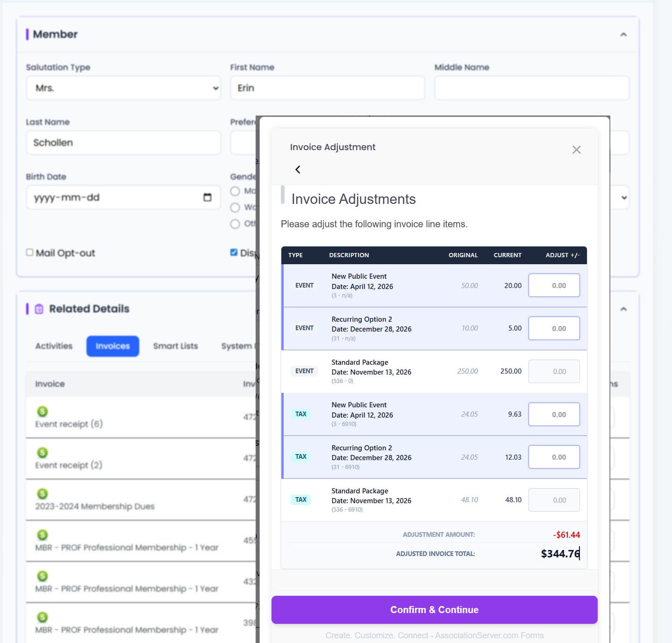Click the Related Details clipboard icon
This screenshot has width=672, height=643.
coord(39,309)
